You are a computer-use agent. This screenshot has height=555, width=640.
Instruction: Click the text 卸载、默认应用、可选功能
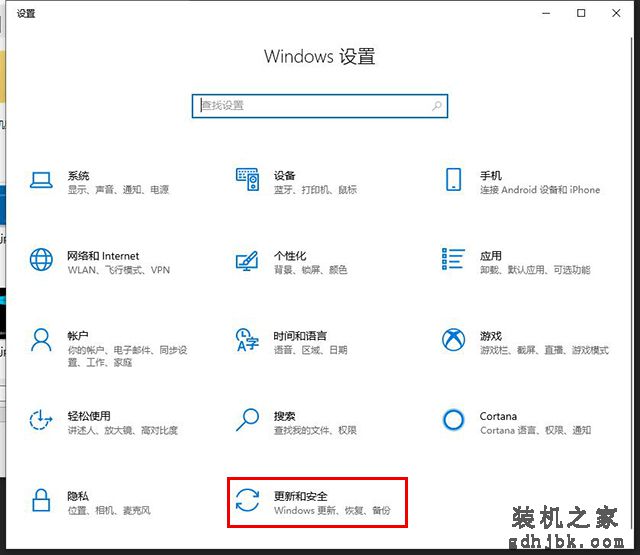click(x=535, y=270)
